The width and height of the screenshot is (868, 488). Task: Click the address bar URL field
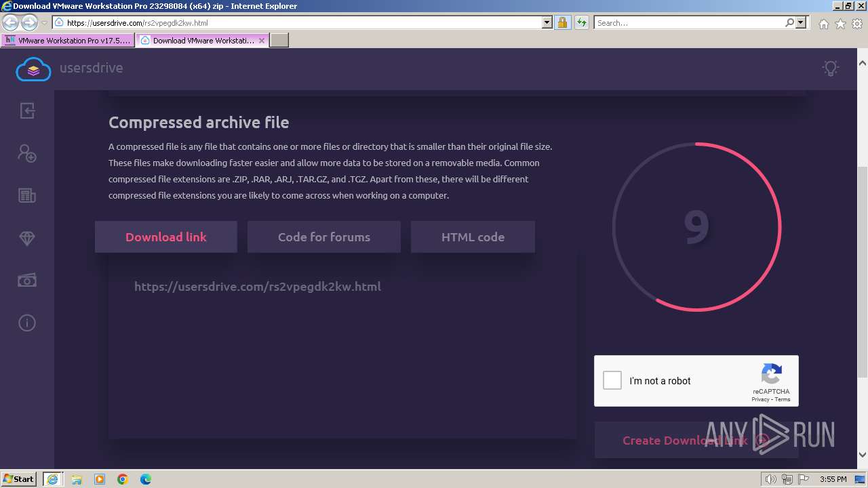coord(304,22)
